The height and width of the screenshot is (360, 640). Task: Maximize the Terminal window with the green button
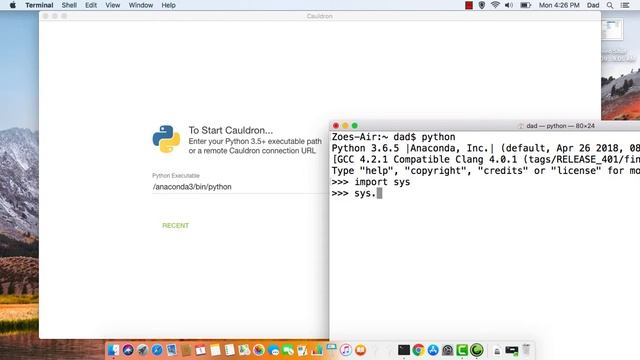355,126
